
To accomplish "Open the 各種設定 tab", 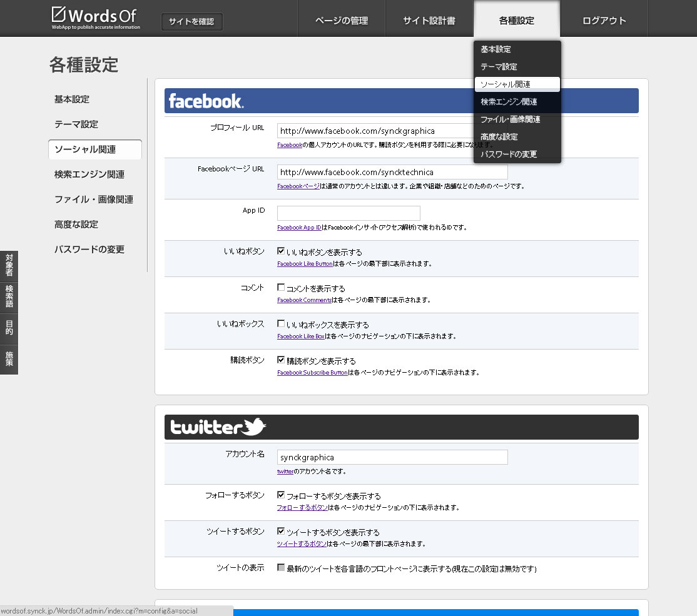I will pos(517,21).
